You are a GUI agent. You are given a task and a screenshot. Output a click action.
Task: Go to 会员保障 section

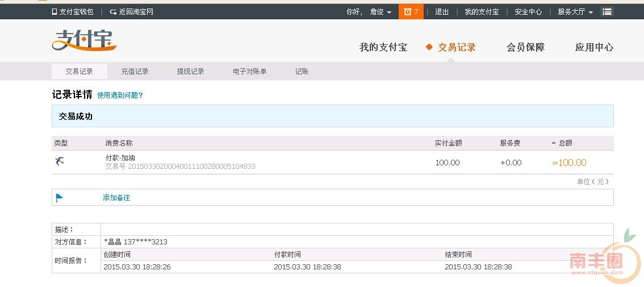(525, 48)
